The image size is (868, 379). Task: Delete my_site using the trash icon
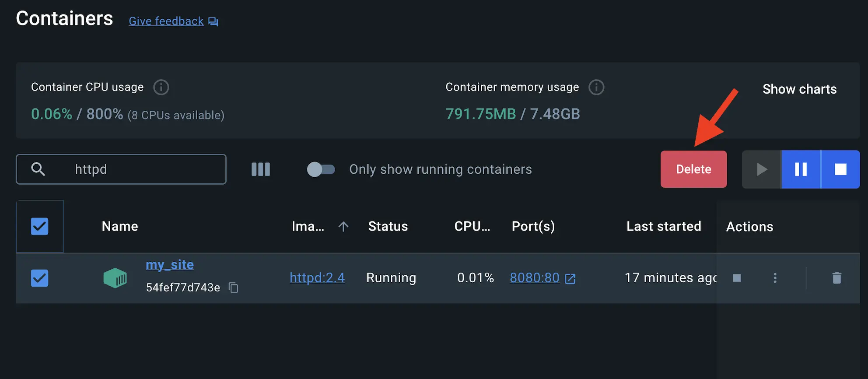click(836, 278)
